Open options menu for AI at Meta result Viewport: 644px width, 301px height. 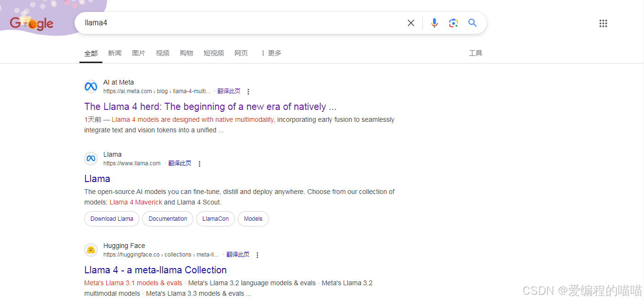point(248,92)
